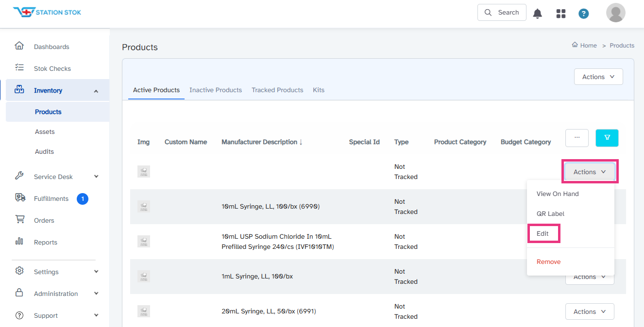This screenshot has width=644, height=327.
Task: Expand the Settings sidebar section
Action: (x=96, y=272)
